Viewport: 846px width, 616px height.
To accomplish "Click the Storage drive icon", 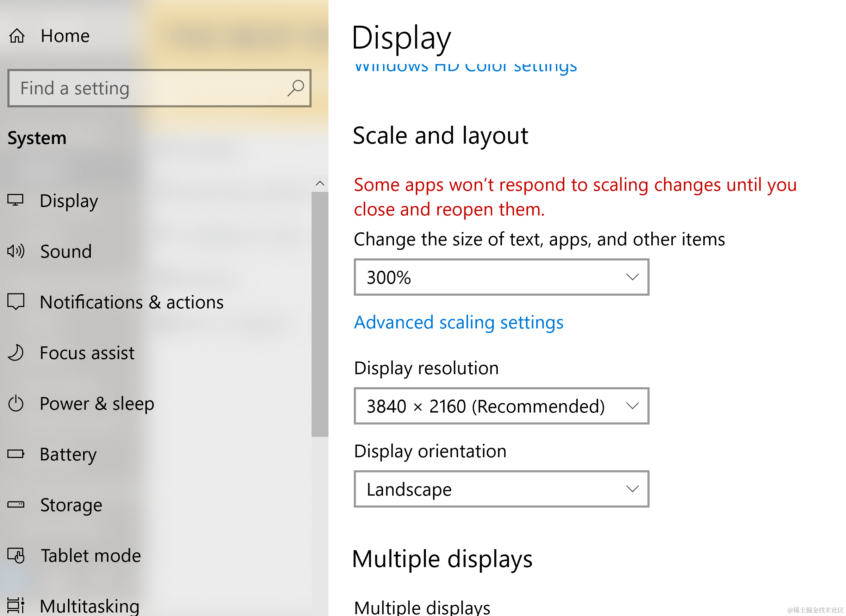I will pos(15,505).
